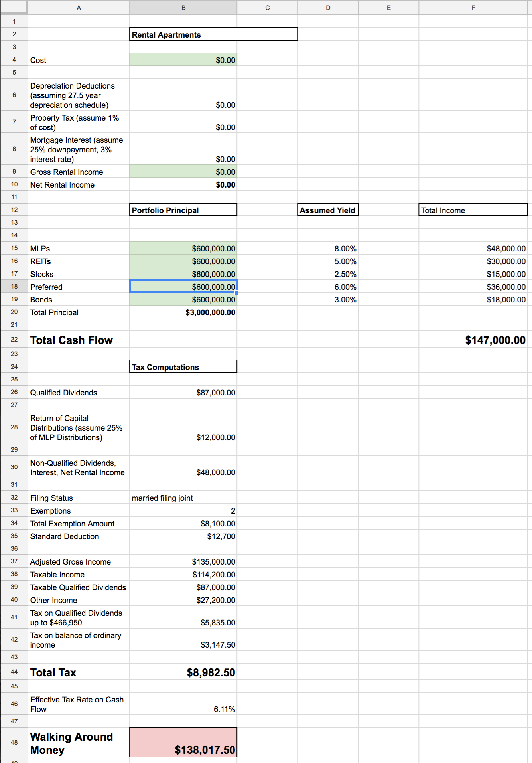Select Property Tax $0.00 value

pyautogui.click(x=183, y=122)
